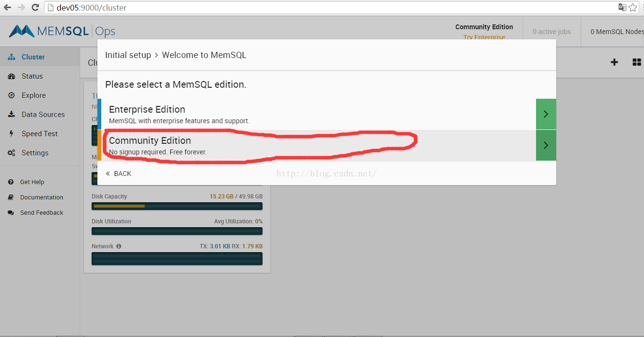Viewport: 644px width, 337px height.
Task: Open the Data Sources sidebar item
Action: pyautogui.click(x=40, y=115)
